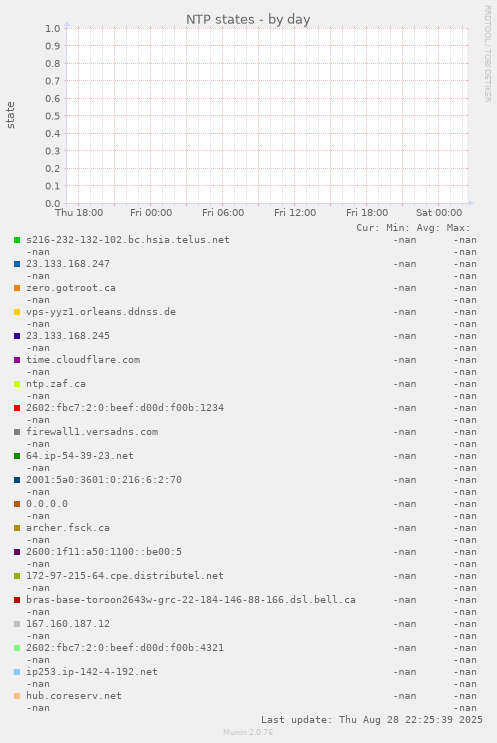
Task: Click the dark purple swatch beside 2600:1f11:a50:1100::be00:5
Action: [17, 552]
